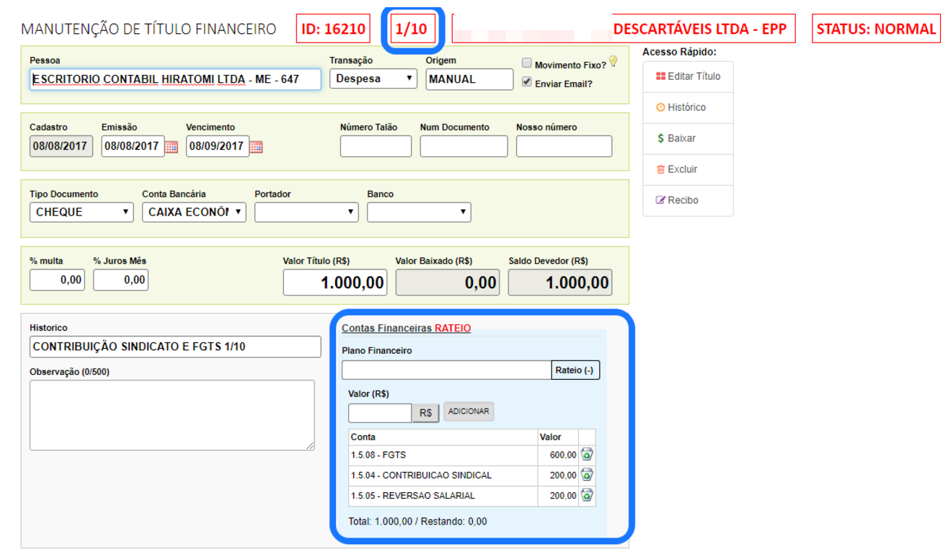
Task: Remove the REVERSAO SALARIAL rateio entry
Action: pos(587,496)
